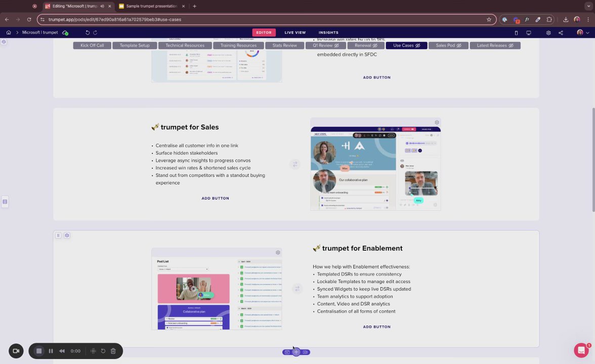Open the Enablement section settings gear
This screenshot has width=595, height=364.
tap(67, 236)
